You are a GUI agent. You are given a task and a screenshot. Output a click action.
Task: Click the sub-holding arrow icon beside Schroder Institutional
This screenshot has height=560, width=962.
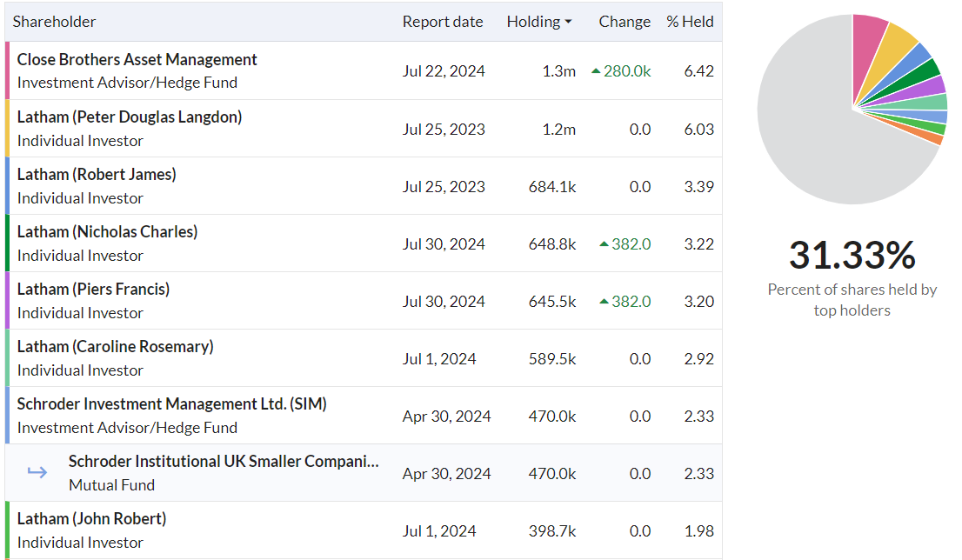37,471
